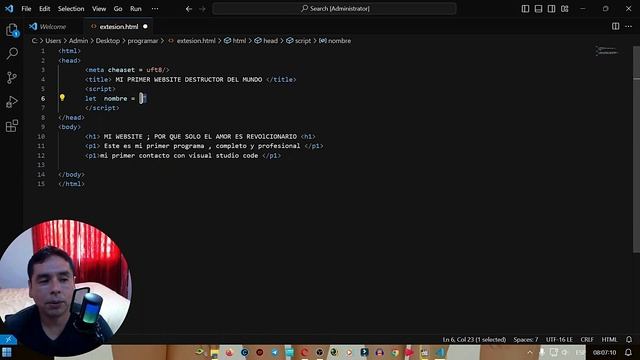Open the Search view in activity bar
This screenshot has height=360, width=640.
coord(12,53)
